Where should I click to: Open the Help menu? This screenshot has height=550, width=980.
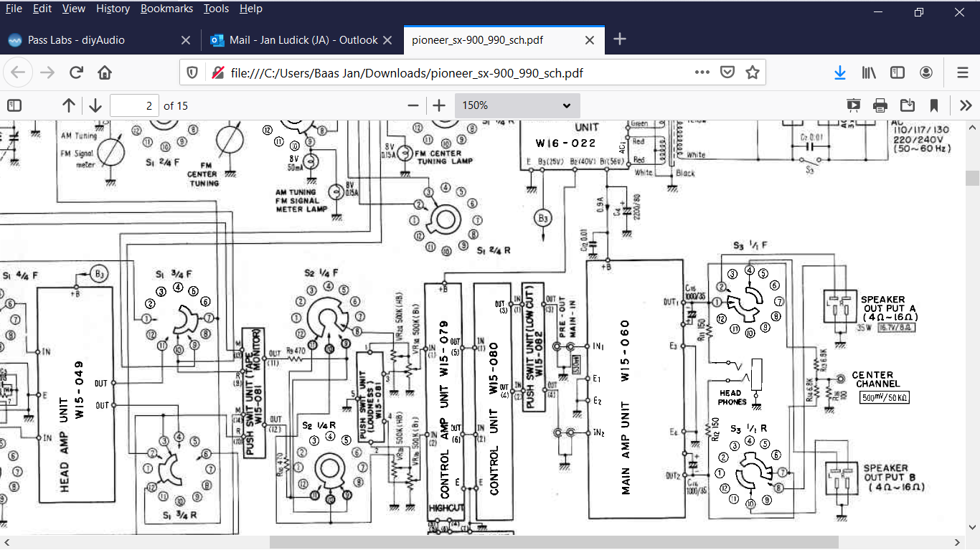coord(251,9)
